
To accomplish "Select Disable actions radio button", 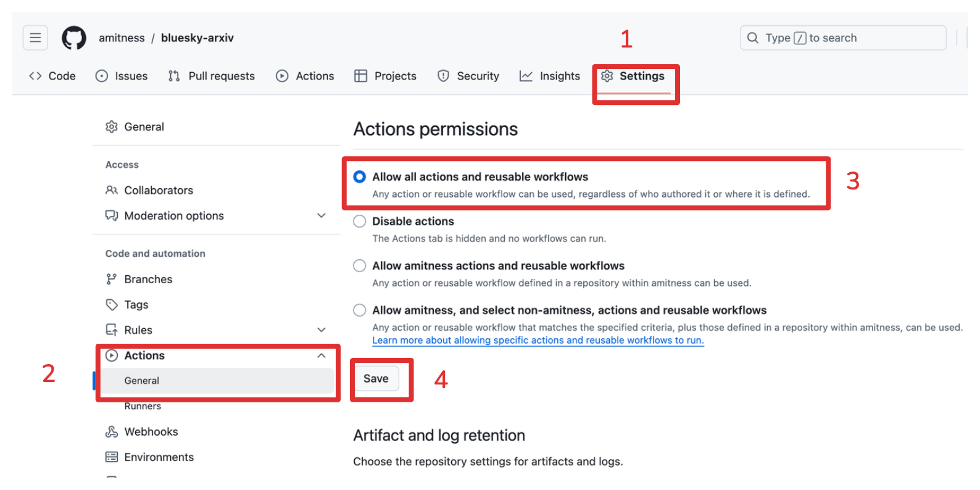I will [359, 221].
